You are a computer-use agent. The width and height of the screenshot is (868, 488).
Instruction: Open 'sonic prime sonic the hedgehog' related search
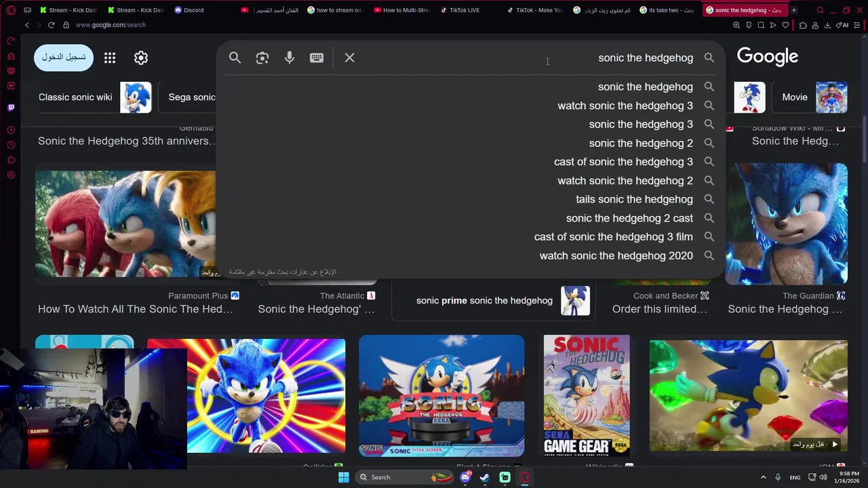(x=494, y=301)
